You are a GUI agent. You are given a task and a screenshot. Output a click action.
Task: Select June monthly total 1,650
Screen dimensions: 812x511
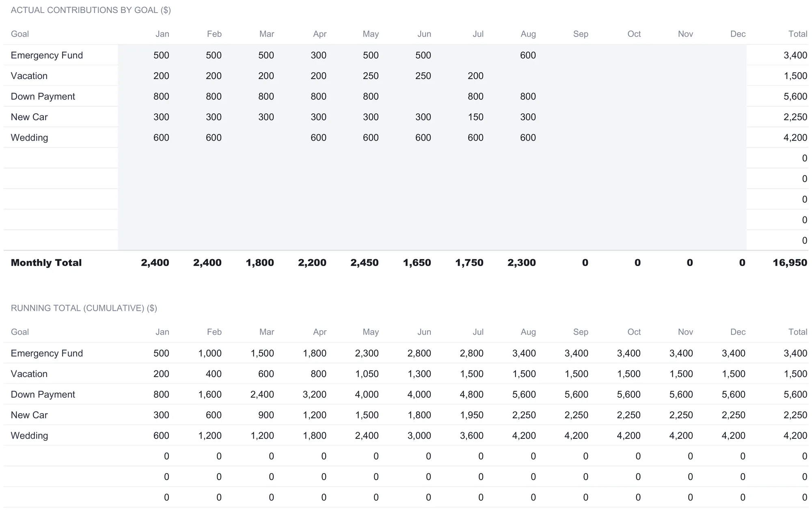[x=417, y=263]
